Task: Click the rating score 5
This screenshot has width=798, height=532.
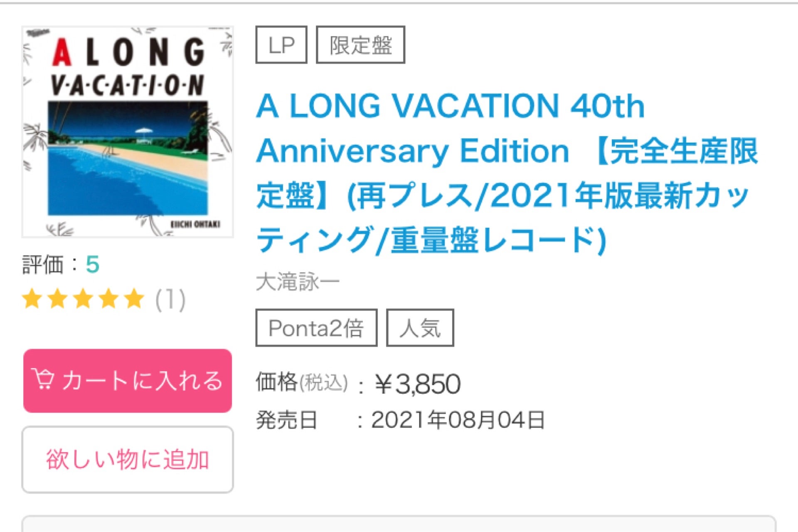Action: click(x=92, y=264)
